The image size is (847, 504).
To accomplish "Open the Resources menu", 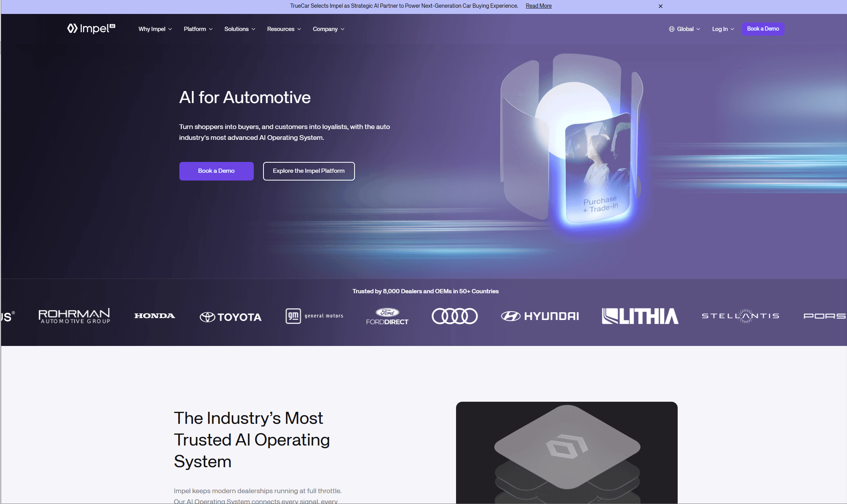I will (284, 29).
